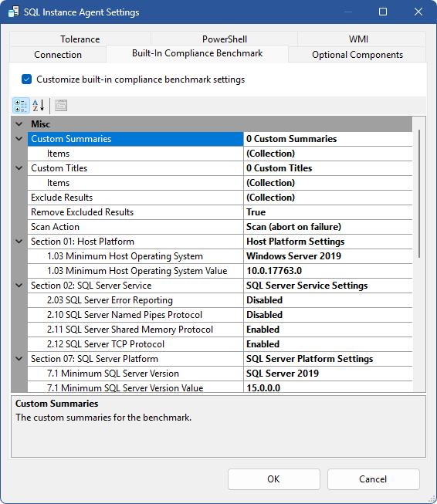
Task: Click the 'Windows Server 2019' value
Action: pyautogui.click(x=328, y=256)
